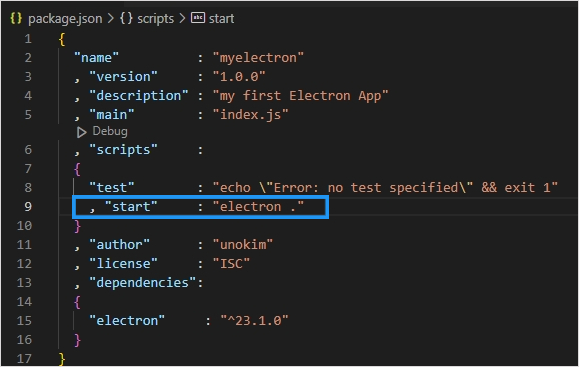Click the echo Error test script string

pos(385,188)
